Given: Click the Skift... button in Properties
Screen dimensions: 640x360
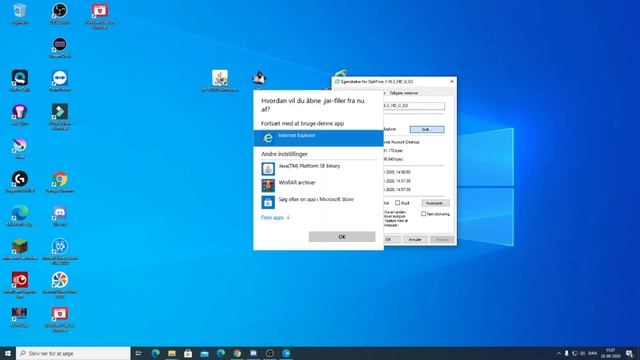Looking at the screenshot, I should point(427,129).
